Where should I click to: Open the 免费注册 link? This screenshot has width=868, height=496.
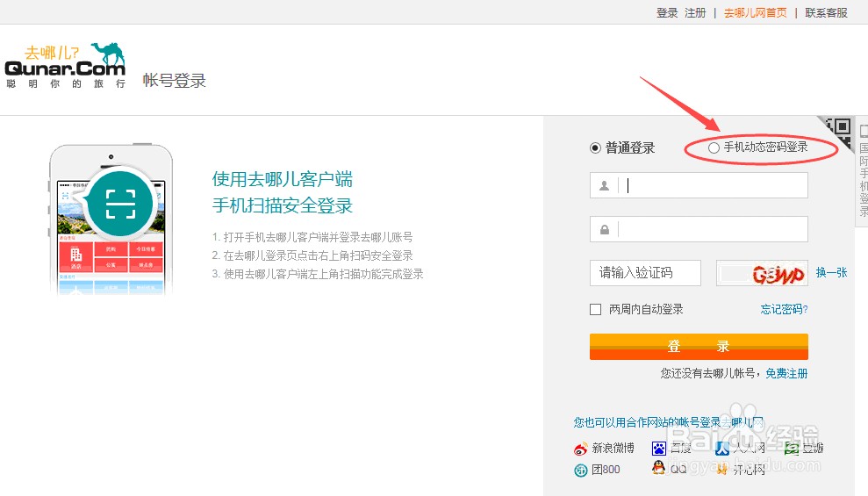[x=786, y=374]
